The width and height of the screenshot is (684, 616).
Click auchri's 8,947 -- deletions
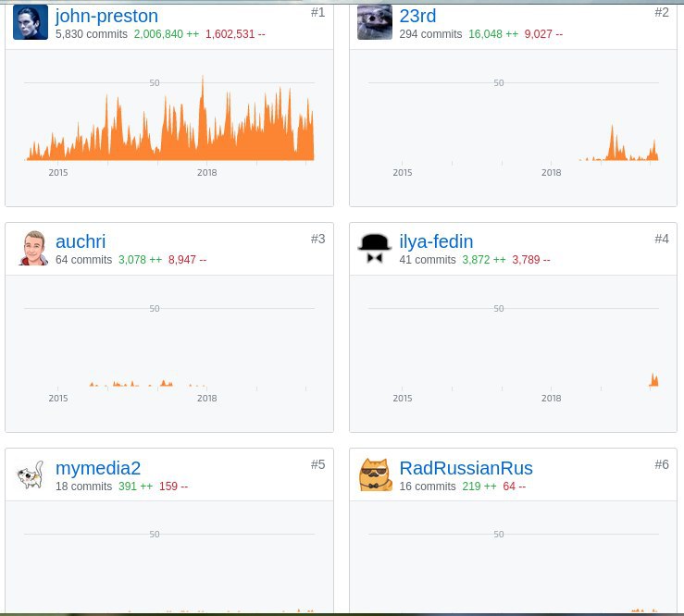(188, 260)
